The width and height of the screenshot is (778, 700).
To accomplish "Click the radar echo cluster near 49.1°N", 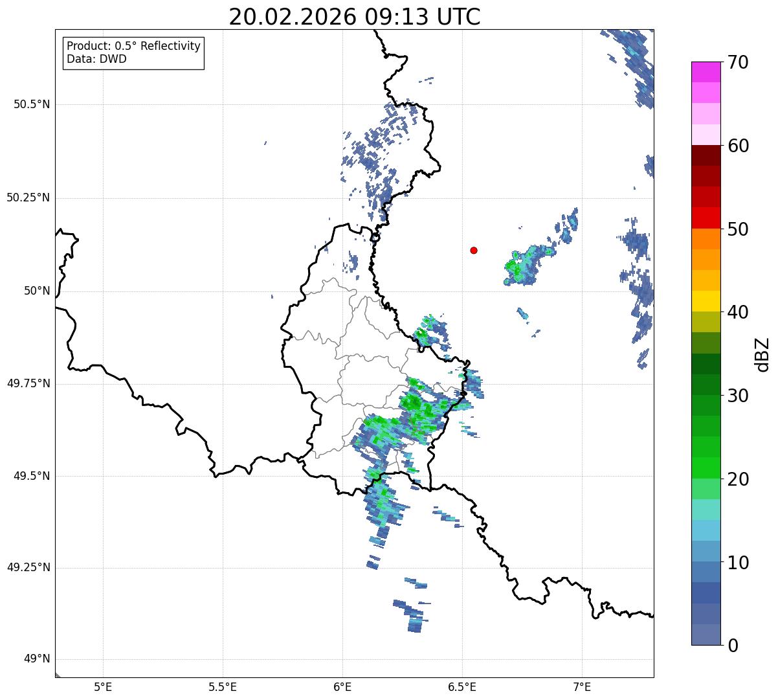I will pos(412,616).
